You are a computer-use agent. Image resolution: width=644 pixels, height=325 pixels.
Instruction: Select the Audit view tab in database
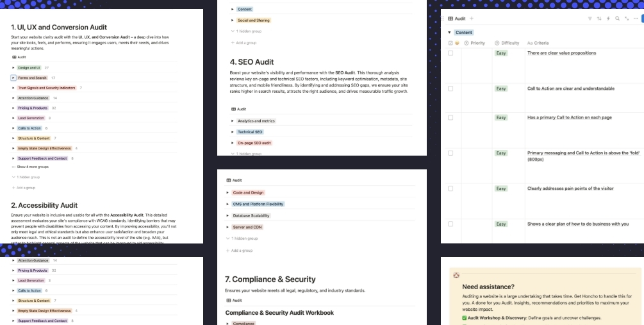coord(456,19)
